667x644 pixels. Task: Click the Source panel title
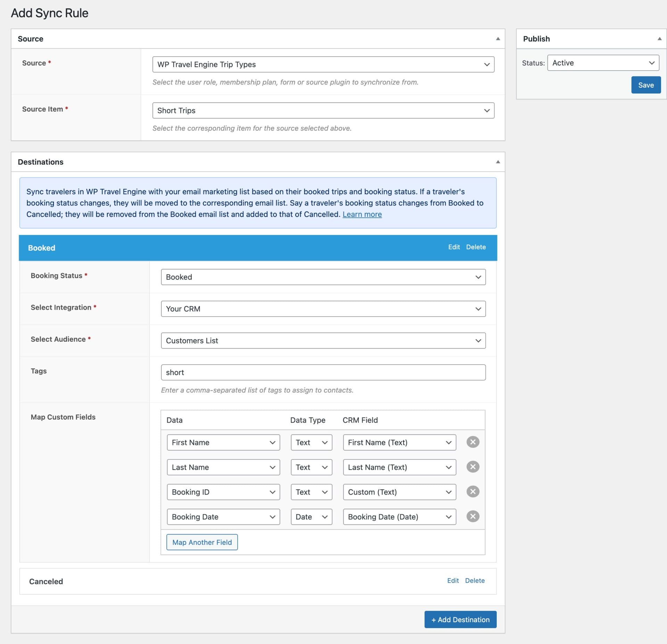(x=31, y=39)
